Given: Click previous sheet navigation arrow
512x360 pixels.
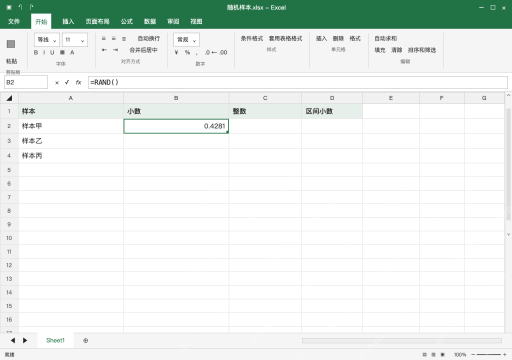Looking at the screenshot, I should click(x=13, y=340).
